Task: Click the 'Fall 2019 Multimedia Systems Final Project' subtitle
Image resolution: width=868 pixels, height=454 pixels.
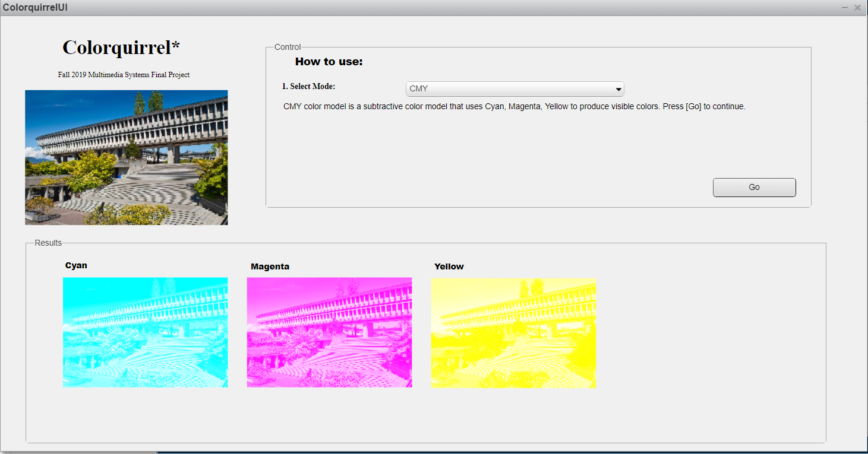Action: click(124, 75)
